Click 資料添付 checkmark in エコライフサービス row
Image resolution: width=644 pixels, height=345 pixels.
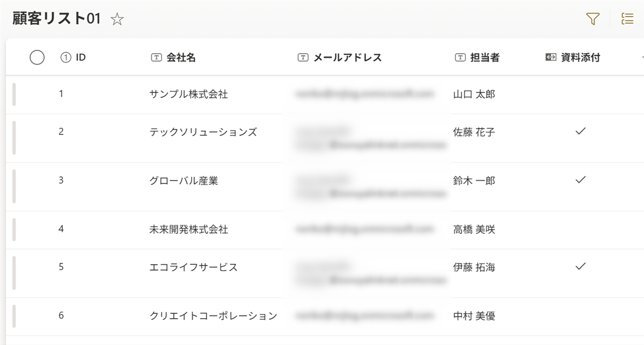(580, 266)
